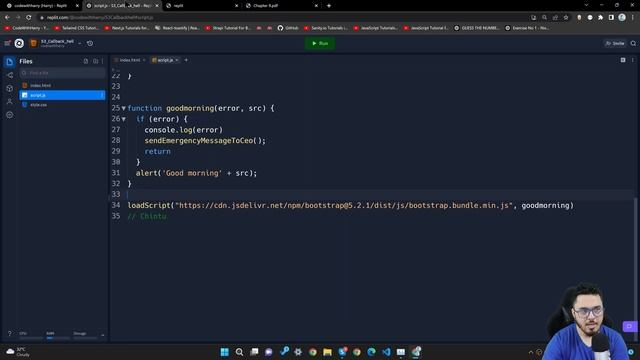
Task: Open File Explorer from taskbar
Action: click(327, 352)
